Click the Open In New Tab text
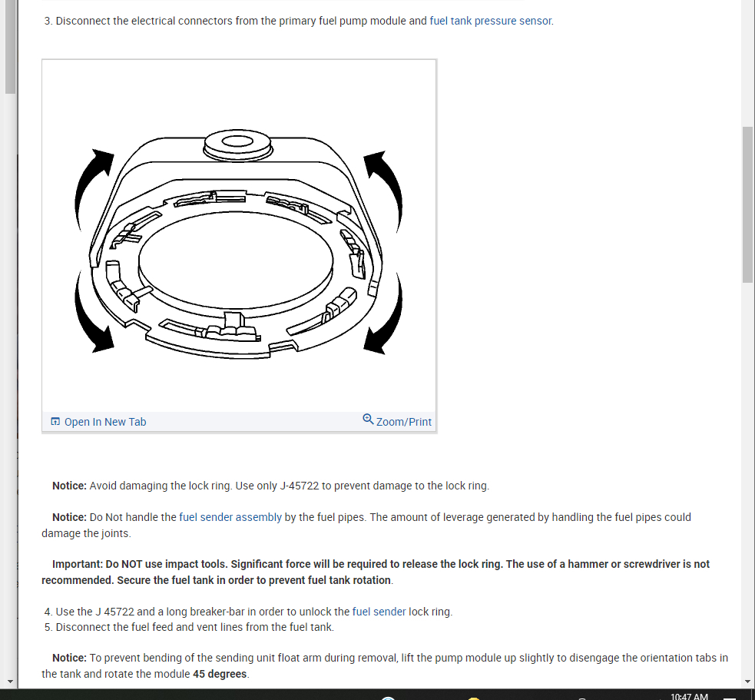755x700 pixels. tap(105, 422)
